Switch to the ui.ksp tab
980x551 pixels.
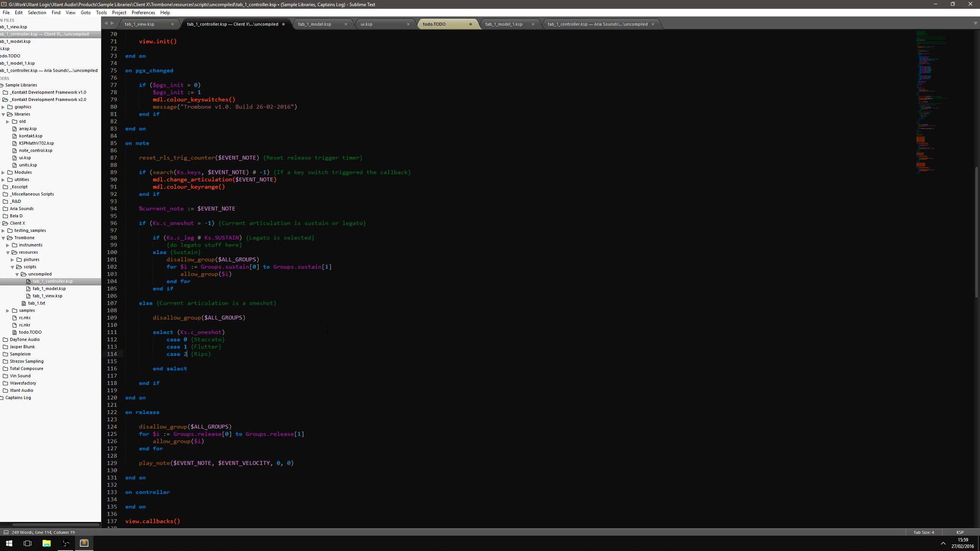click(x=366, y=24)
